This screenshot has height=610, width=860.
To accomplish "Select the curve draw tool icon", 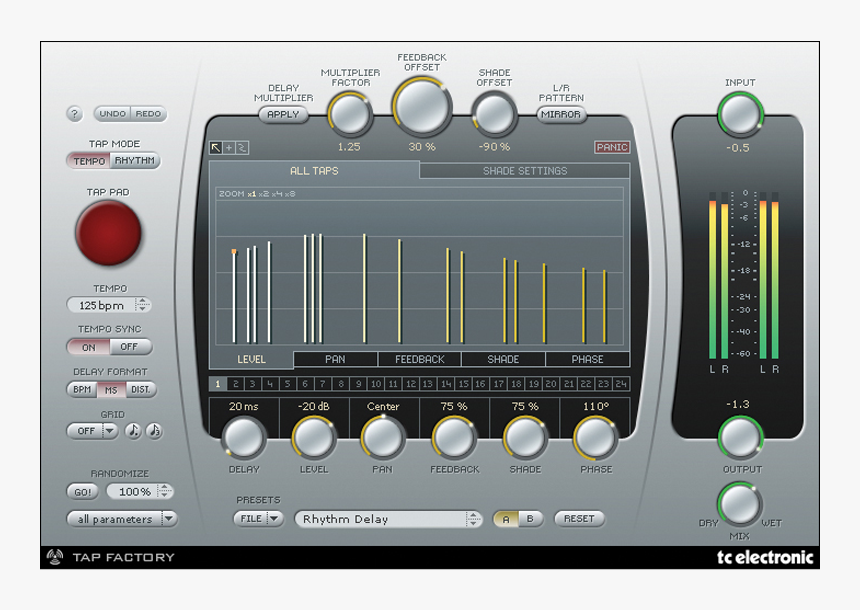I will click(242, 148).
